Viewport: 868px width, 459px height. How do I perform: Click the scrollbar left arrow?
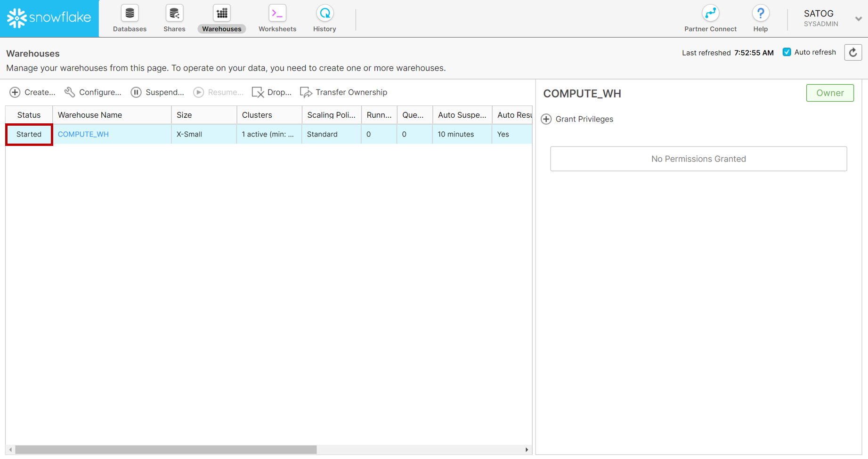(x=10, y=450)
